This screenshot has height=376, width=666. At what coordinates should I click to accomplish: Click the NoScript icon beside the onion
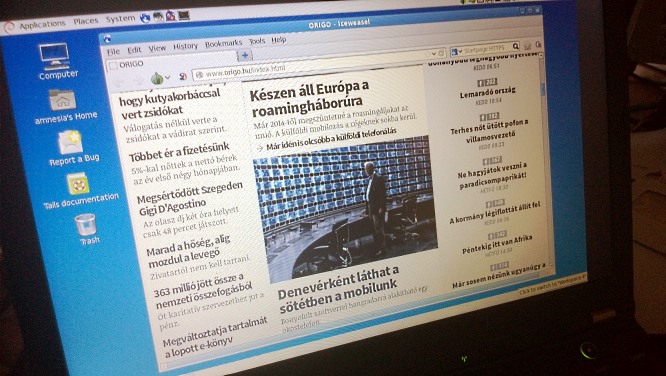click(x=183, y=76)
